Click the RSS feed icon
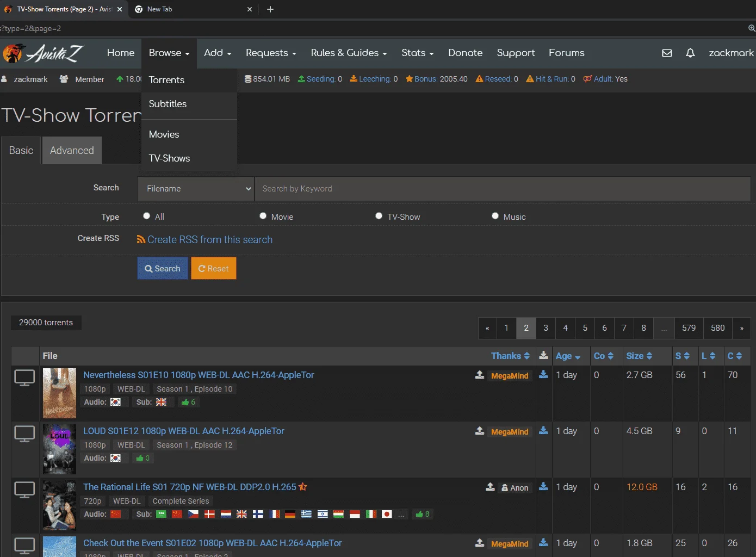This screenshot has height=557, width=756. pyautogui.click(x=141, y=239)
